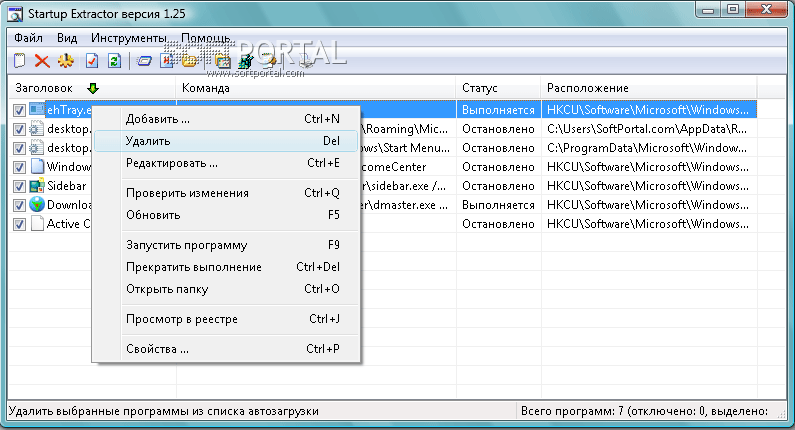
Task: Close the Startup Extractor window
Action: pyautogui.click(x=767, y=10)
